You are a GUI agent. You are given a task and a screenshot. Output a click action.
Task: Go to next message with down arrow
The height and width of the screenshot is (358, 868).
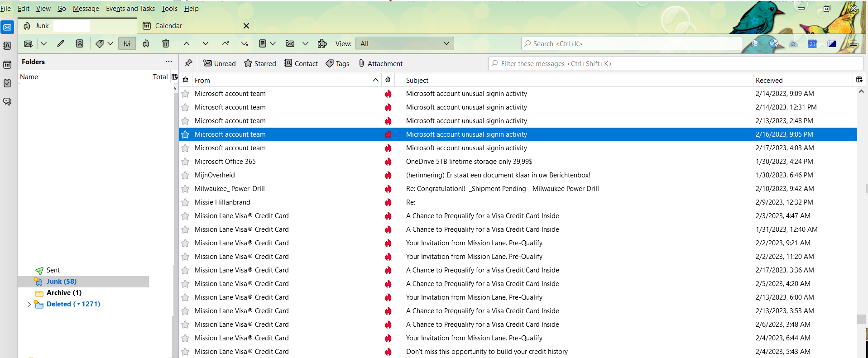206,43
